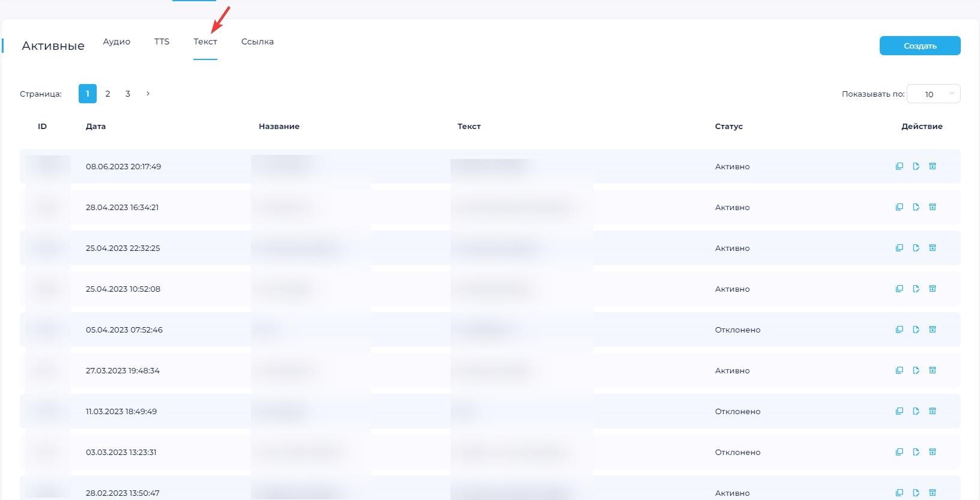Archive the 08.06.2023 20:17:49 entry
The height and width of the screenshot is (500, 980).
(933, 166)
